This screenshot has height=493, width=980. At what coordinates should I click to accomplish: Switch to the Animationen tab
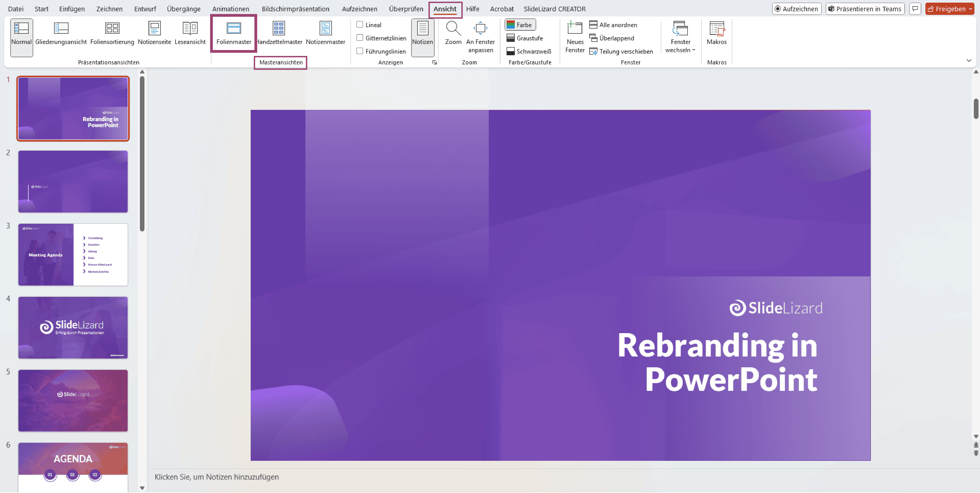pyautogui.click(x=231, y=9)
